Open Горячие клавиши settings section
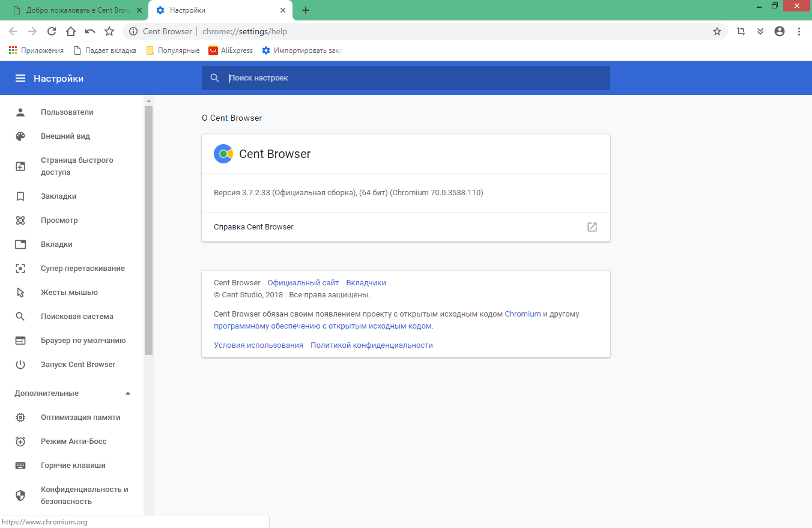Image resolution: width=812 pixels, height=528 pixels. click(72, 466)
